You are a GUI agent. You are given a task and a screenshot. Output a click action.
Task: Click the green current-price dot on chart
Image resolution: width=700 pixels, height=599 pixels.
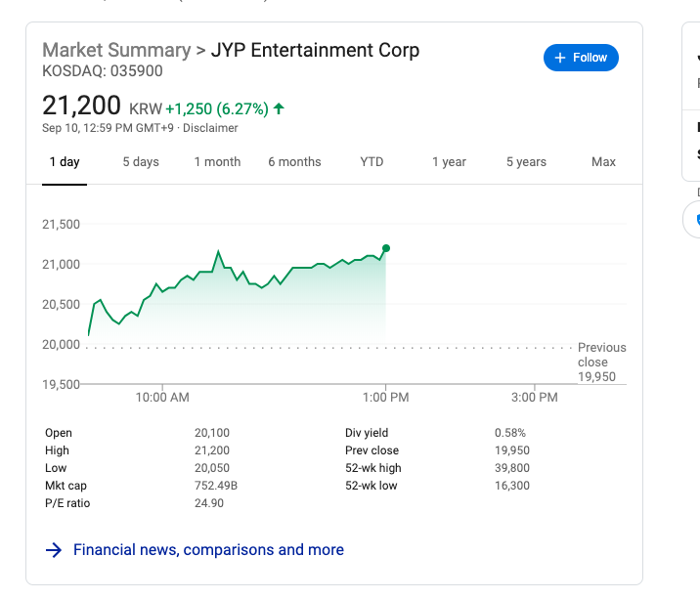tap(386, 248)
